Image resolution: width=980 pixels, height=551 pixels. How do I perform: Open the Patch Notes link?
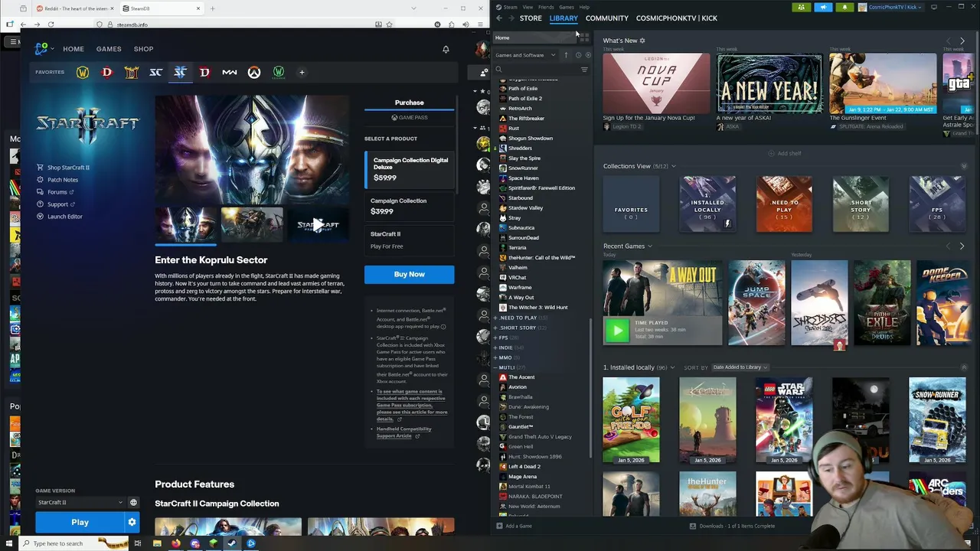[x=63, y=180]
